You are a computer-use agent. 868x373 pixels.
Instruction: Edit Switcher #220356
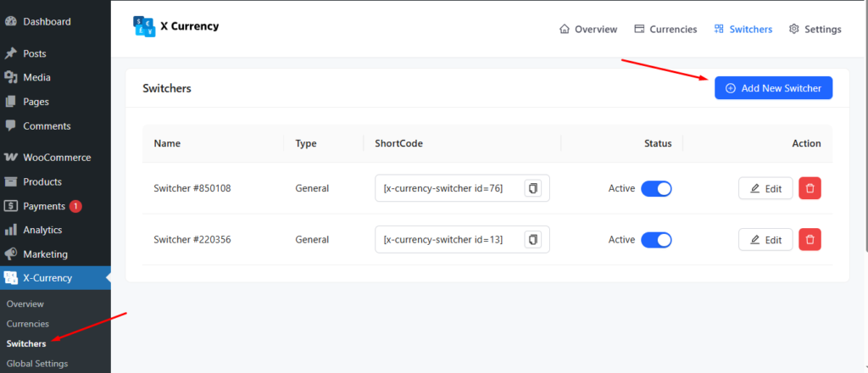[765, 240]
